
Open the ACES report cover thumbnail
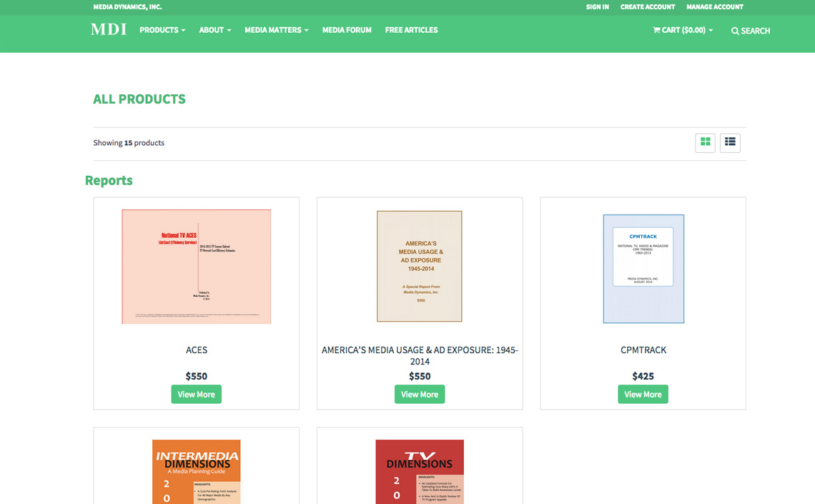(x=197, y=267)
